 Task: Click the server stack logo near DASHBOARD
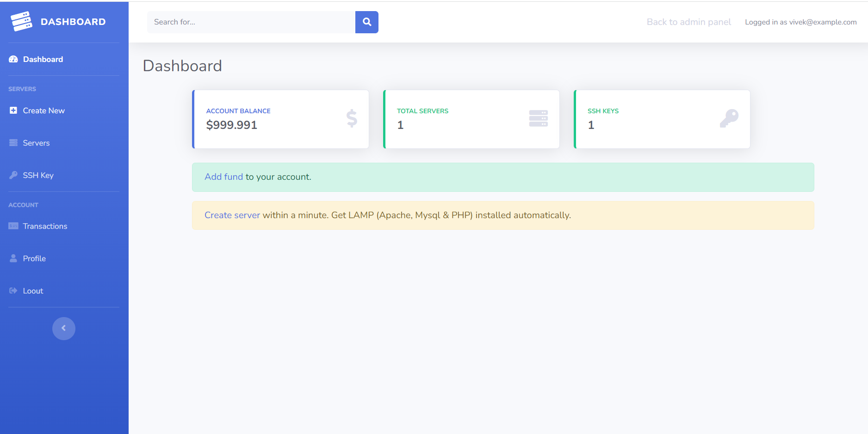pyautogui.click(x=21, y=21)
